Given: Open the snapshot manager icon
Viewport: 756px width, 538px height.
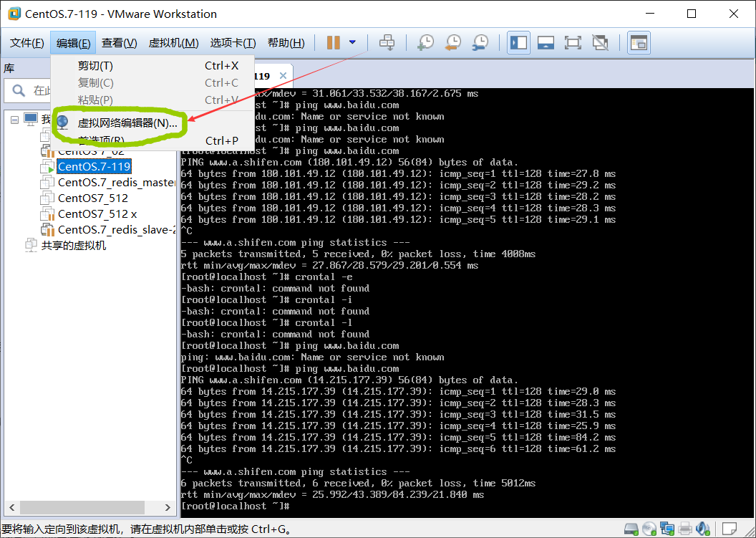Looking at the screenshot, I should point(480,43).
